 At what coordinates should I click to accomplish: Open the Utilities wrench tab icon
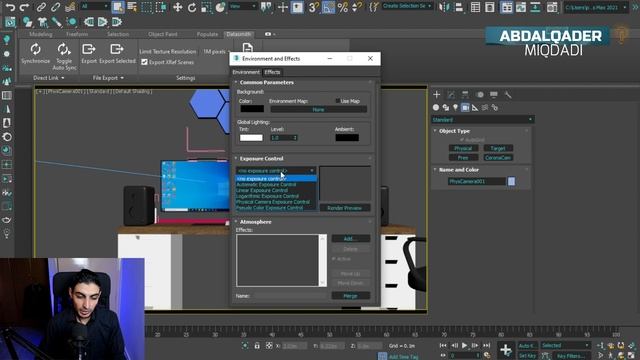[508, 95]
